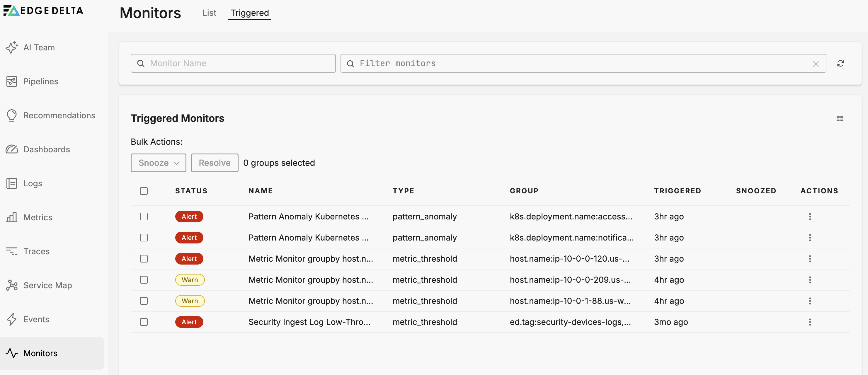Click the refresh monitors icon
This screenshot has height=375, width=868.
[x=841, y=63]
